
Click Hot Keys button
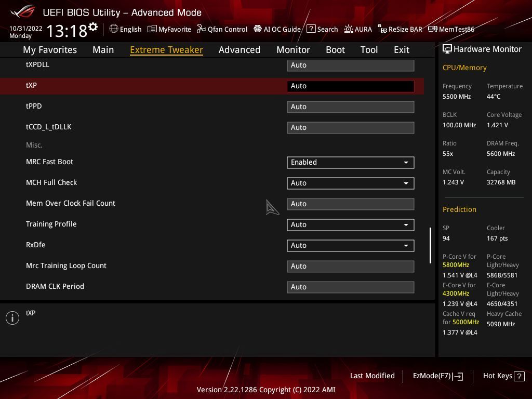click(503, 376)
